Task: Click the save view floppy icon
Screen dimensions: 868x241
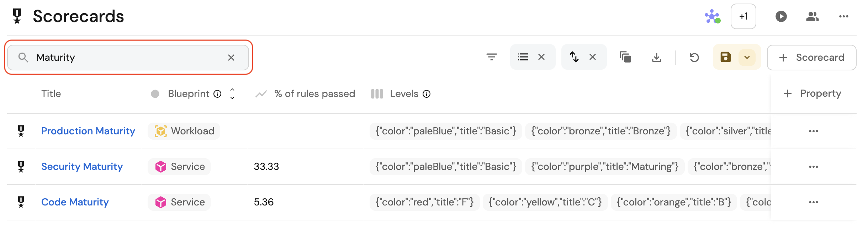Action: (725, 57)
